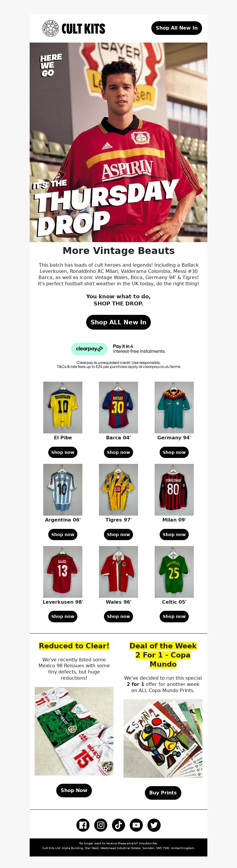The image size is (237, 868).
Task: Click the Clearpay logo badge
Action: click(x=89, y=349)
